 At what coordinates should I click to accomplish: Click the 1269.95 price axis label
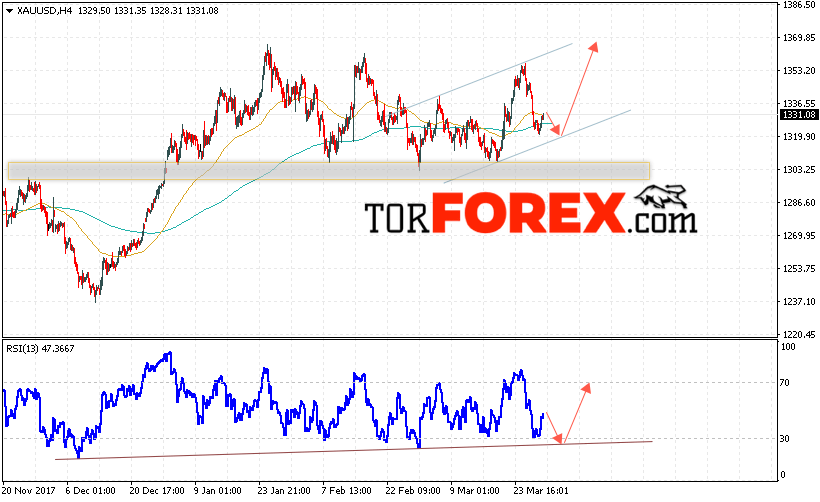[x=799, y=235]
